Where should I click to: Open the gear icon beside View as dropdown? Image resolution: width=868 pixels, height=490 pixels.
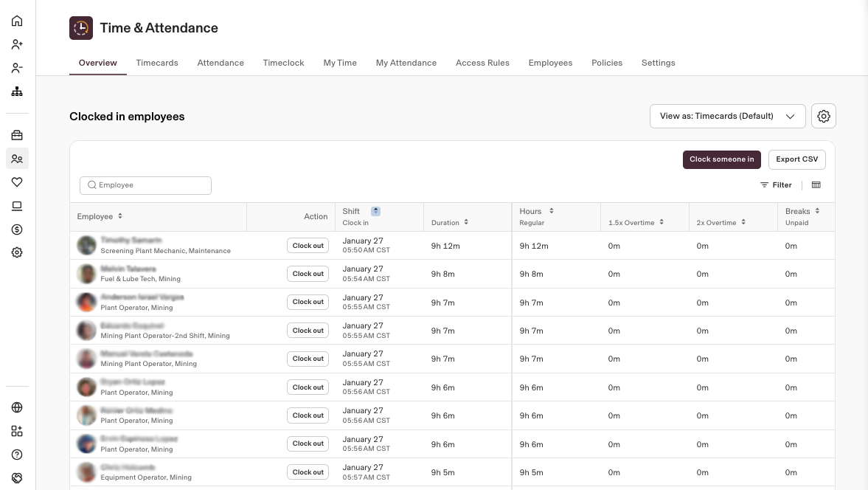coord(824,117)
